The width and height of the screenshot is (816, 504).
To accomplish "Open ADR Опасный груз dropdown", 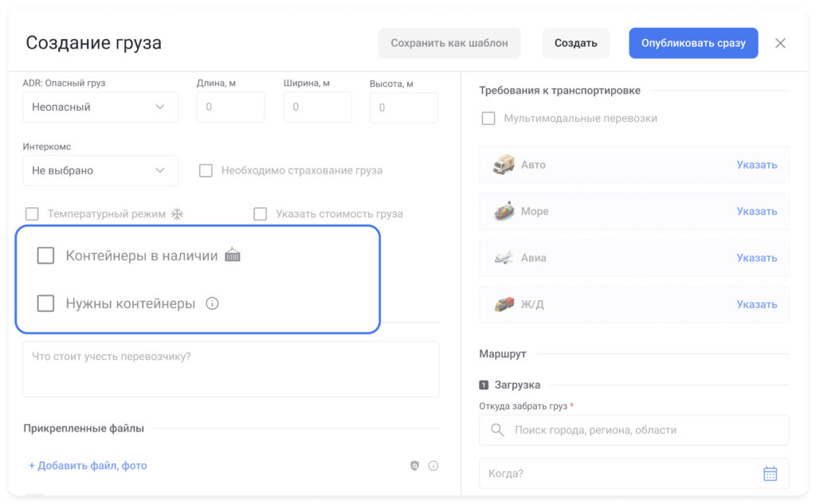I will pos(100,107).
